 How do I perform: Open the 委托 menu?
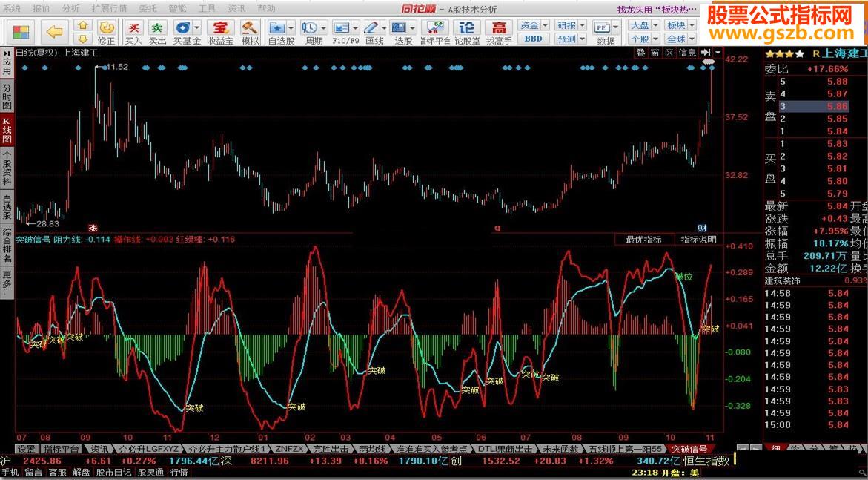[148, 8]
